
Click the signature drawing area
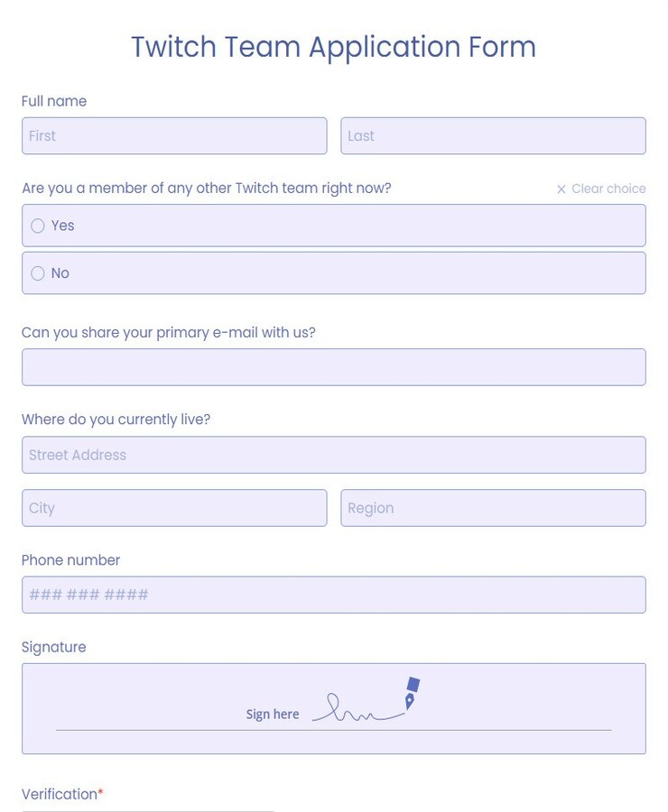[334, 708]
